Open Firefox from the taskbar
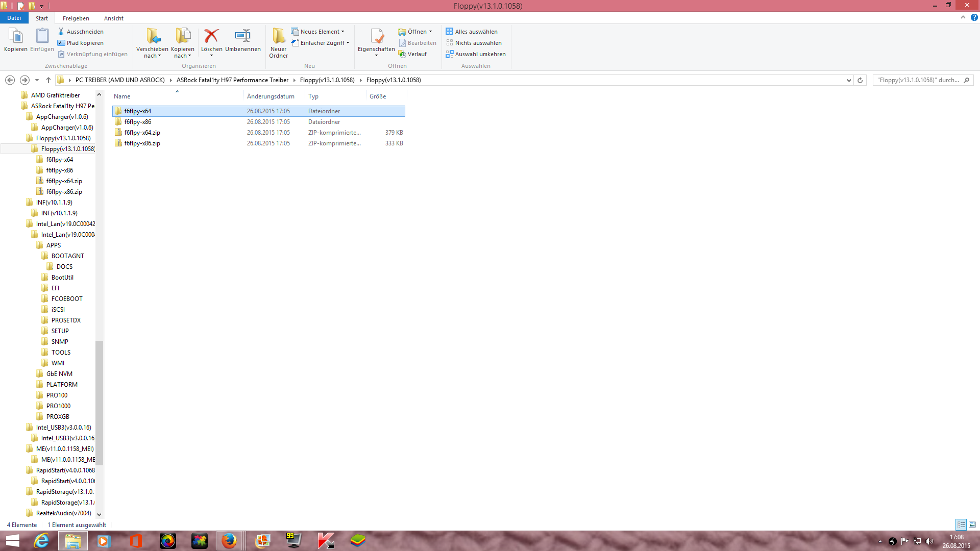Image resolution: width=980 pixels, height=551 pixels. point(229,540)
